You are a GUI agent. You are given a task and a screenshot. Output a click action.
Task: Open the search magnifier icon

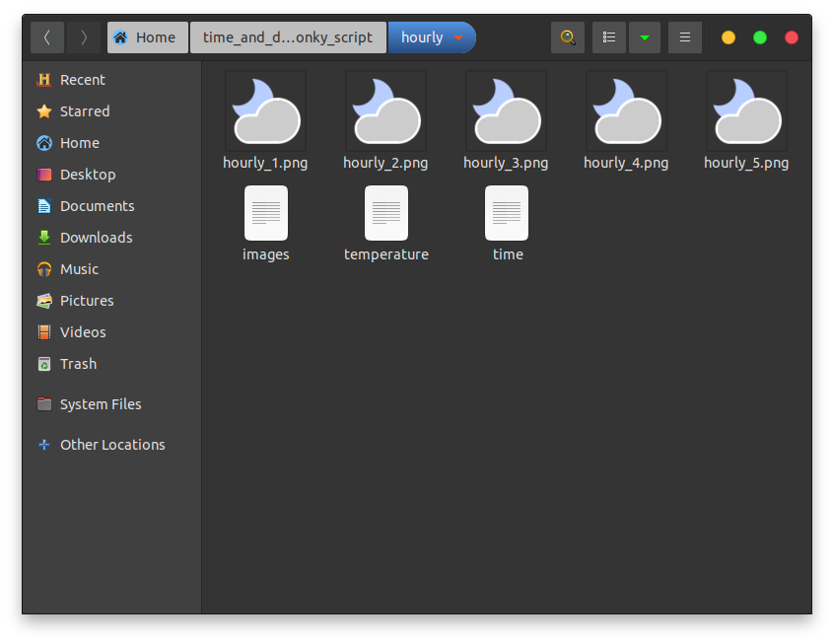point(568,37)
